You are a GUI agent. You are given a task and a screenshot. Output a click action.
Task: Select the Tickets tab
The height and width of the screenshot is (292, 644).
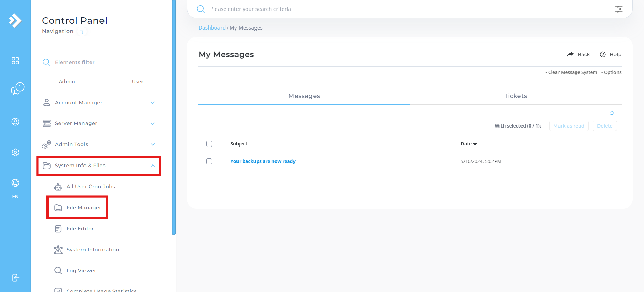point(515,96)
